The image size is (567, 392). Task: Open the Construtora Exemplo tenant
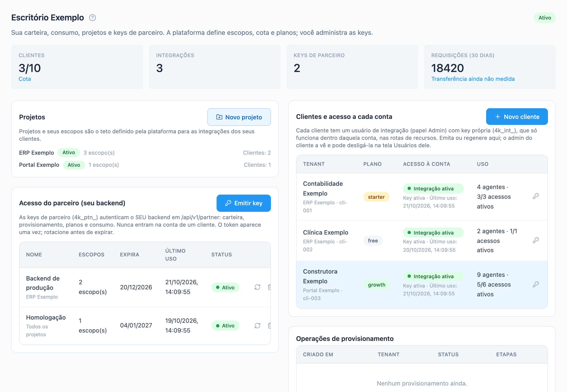click(x=320, y=276)
